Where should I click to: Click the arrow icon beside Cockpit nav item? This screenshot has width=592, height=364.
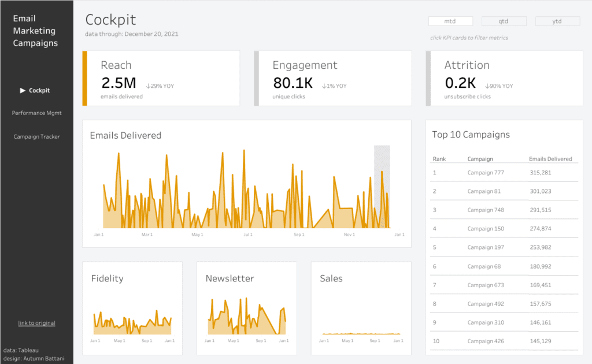pos(22,90)
